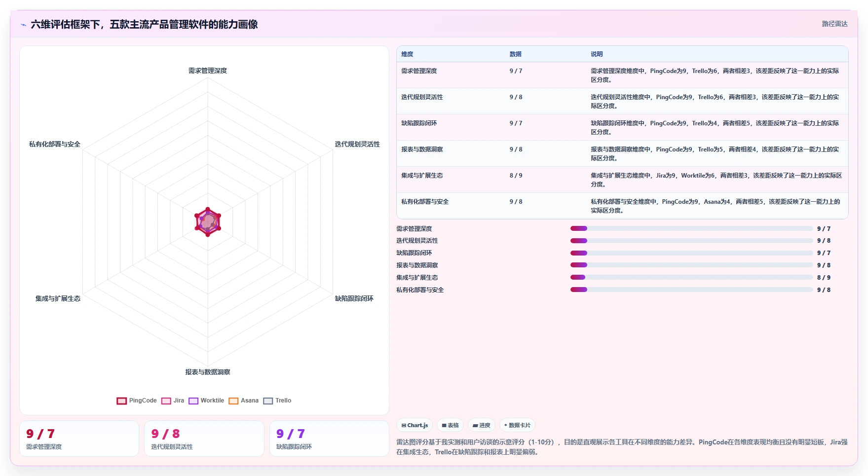The width and height of the screenshot is (868, 476).
Task: Click 8 / 9 value beside progress bar
Action: pos(824,278)
